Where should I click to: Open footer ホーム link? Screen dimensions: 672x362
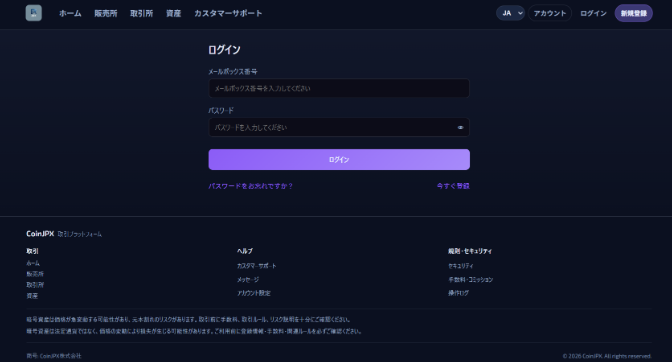click(33, 263)
